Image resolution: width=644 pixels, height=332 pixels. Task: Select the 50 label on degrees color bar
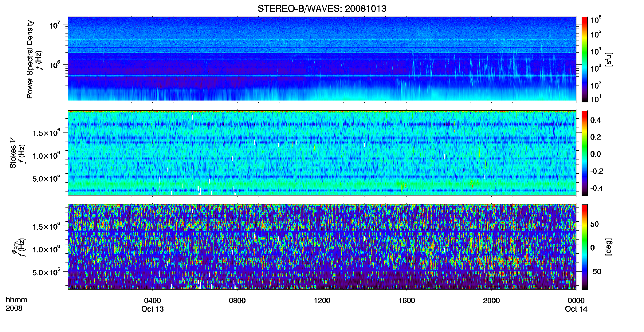pyautogui.click(x=595, y=224)
